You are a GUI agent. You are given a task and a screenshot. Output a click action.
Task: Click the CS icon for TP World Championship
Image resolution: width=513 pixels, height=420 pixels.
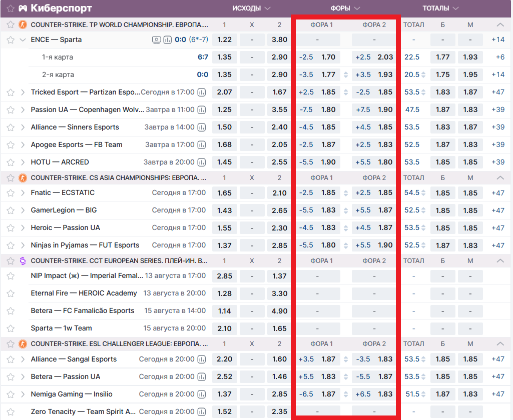pos(23,24)
